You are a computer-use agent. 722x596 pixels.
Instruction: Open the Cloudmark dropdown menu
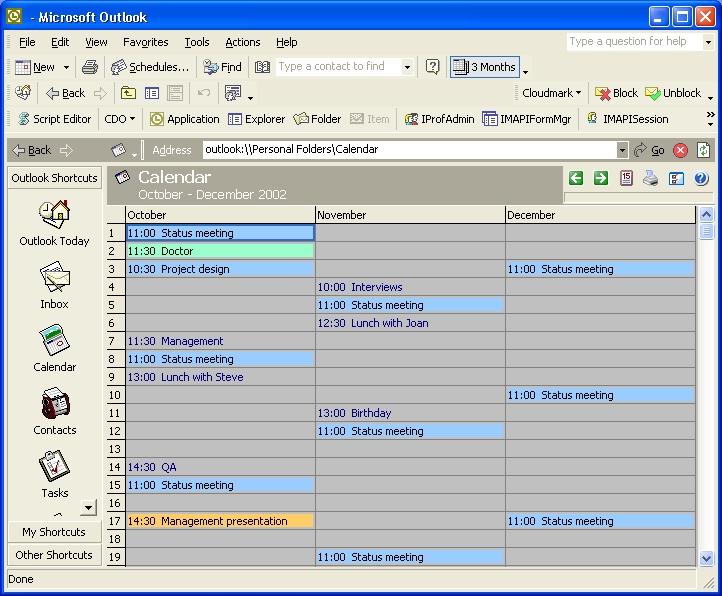pyautogui.click(x=551, y=93)
